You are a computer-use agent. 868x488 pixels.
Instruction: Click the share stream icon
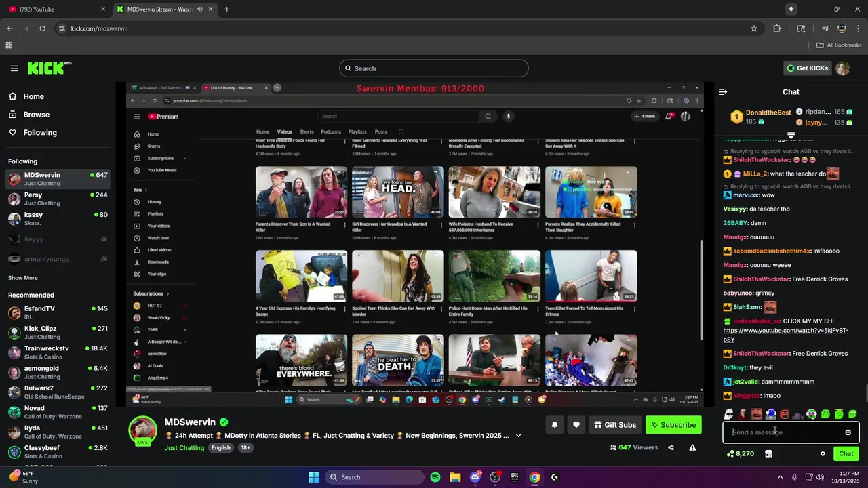[671, 447]
